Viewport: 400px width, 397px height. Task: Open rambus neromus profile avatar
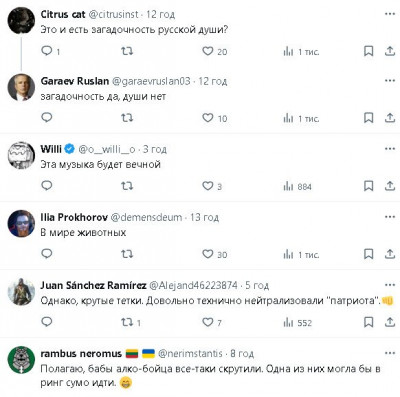[21, 360]
